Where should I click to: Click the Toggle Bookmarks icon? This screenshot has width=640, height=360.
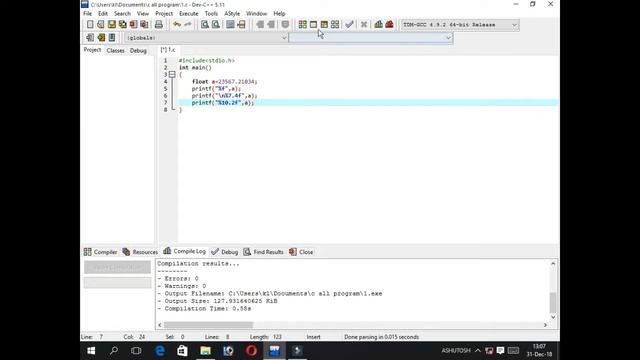tap(101, 38)
